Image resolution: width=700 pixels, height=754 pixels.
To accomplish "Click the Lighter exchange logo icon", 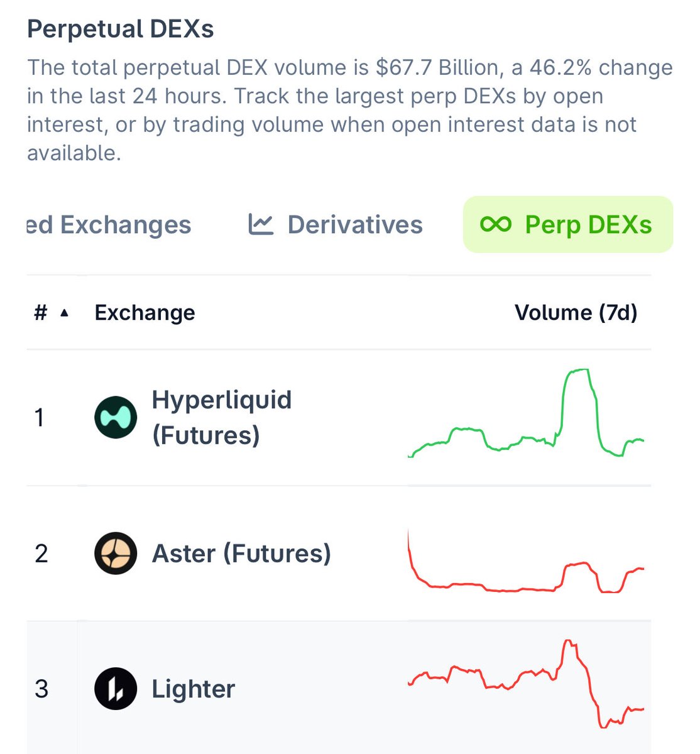I will coord(116,689).
